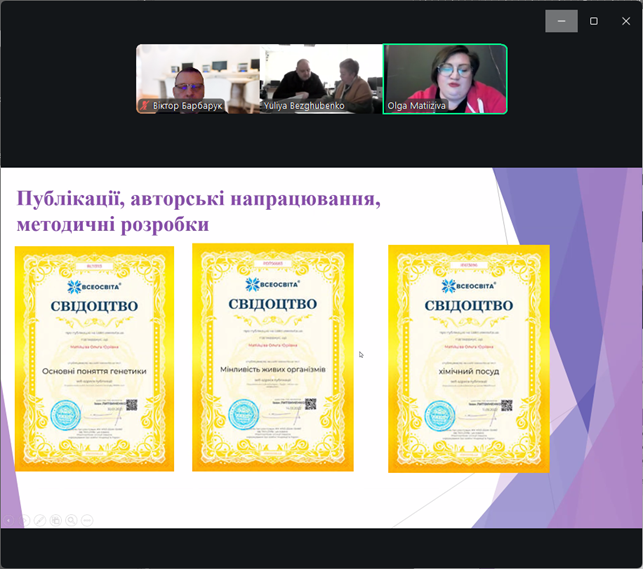Click certificate 'Мінливість живих організмів'
The width and height of the screenshot is (643, 569).
(x=273, y=357)
